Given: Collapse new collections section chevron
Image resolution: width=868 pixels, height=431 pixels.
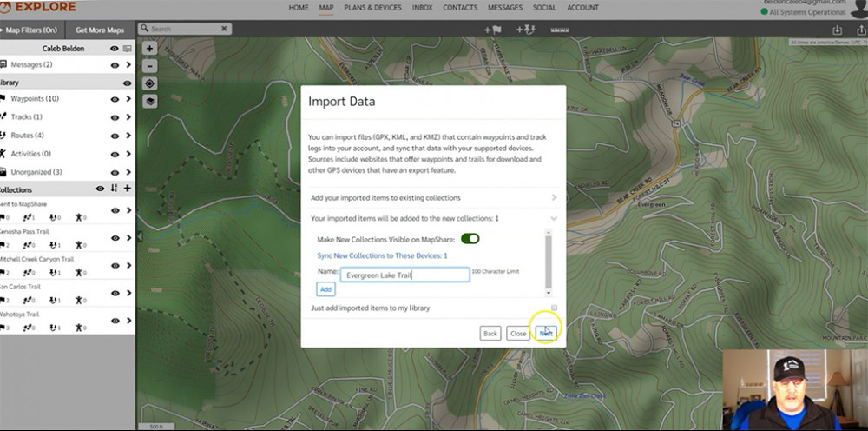Looking at the screenshot, I should [x=554, y=219].
